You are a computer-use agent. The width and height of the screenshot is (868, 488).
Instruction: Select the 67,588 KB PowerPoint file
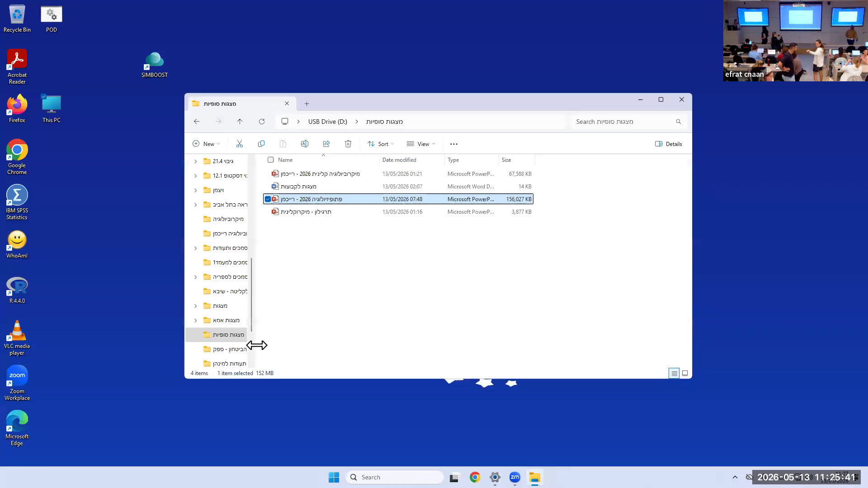click(398, 174)
